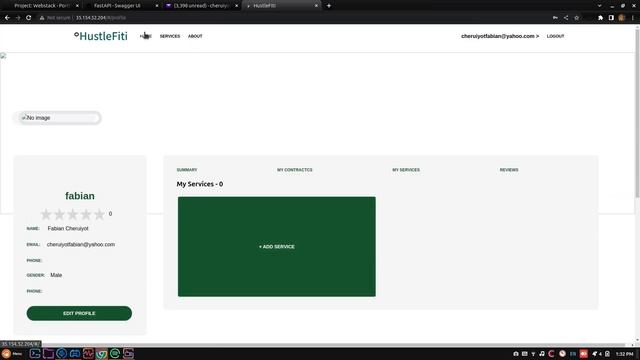Open the My Contracts tab
Viewport: 640px width, 360px height.
point(295,170)
